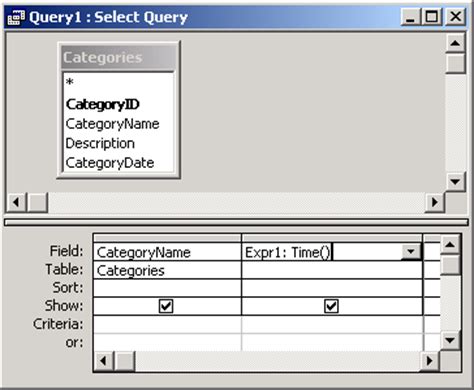The height and width of the screenshot is (390, 474).
Task: Select CategoryID field in Categories list
Action: (102, 104)
